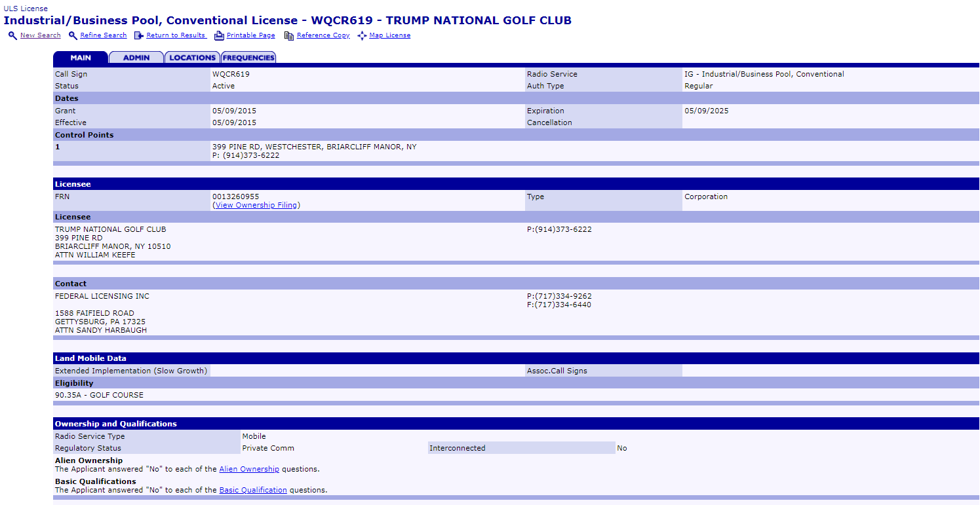Click the Effective date 05/09/2015

[x=234, y=122]
